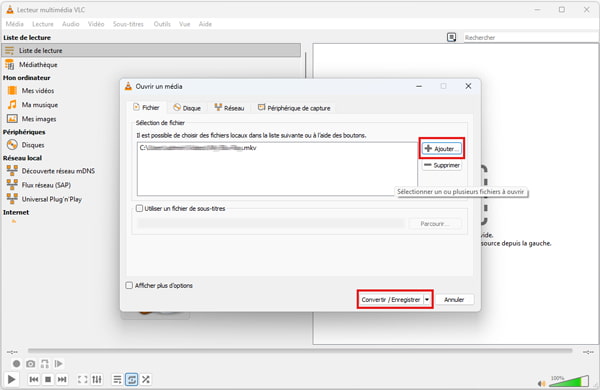This screenshot has width=600, height=390.
Task: Open the Périphérique de capture tab
Action: coord(293,108)
